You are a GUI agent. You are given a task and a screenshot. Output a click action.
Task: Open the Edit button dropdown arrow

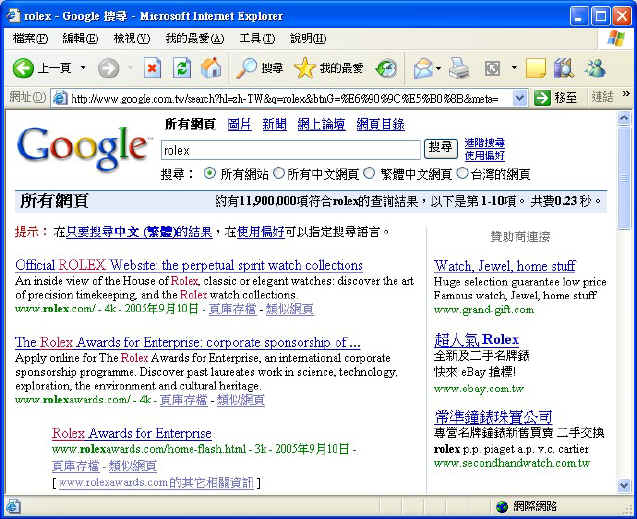[x=514, y=68]
